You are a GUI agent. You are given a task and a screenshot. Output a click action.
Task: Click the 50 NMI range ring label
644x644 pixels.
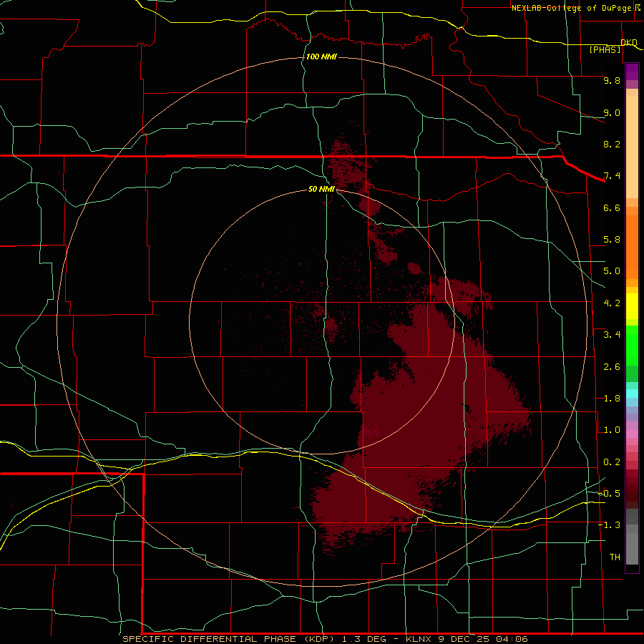point(321,189)
